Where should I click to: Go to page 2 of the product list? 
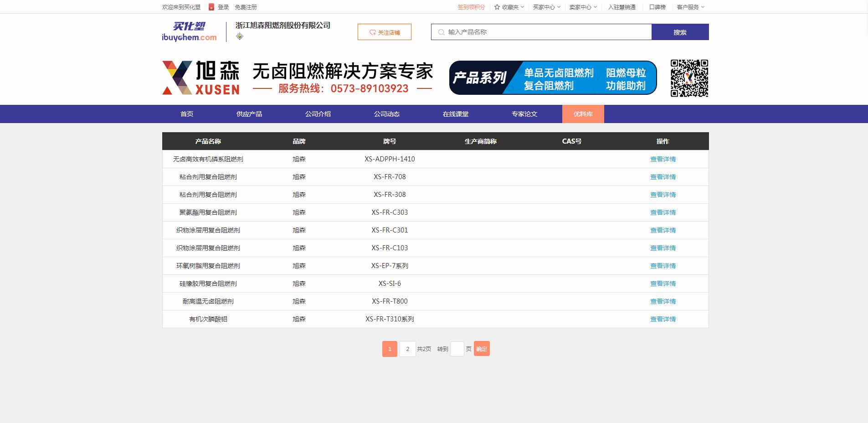tap(407, 348)
